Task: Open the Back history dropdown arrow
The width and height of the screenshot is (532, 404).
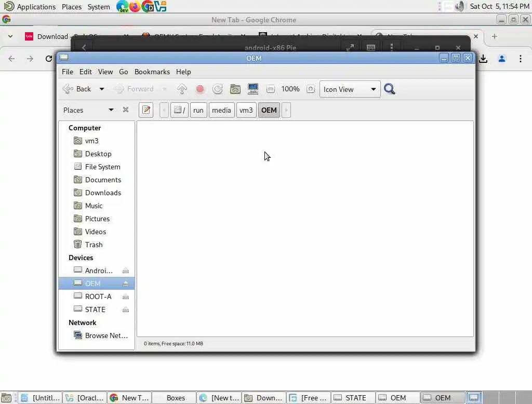Action: point(101,89)
